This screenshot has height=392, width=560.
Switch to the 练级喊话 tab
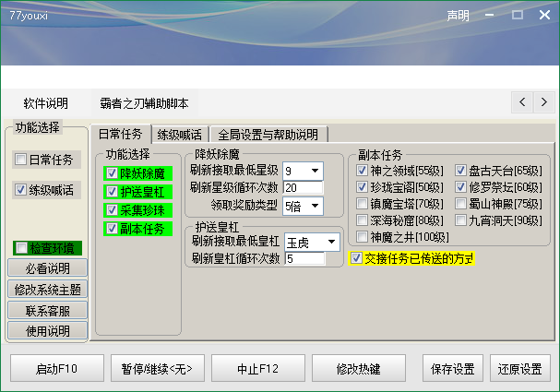click(179, 135)
